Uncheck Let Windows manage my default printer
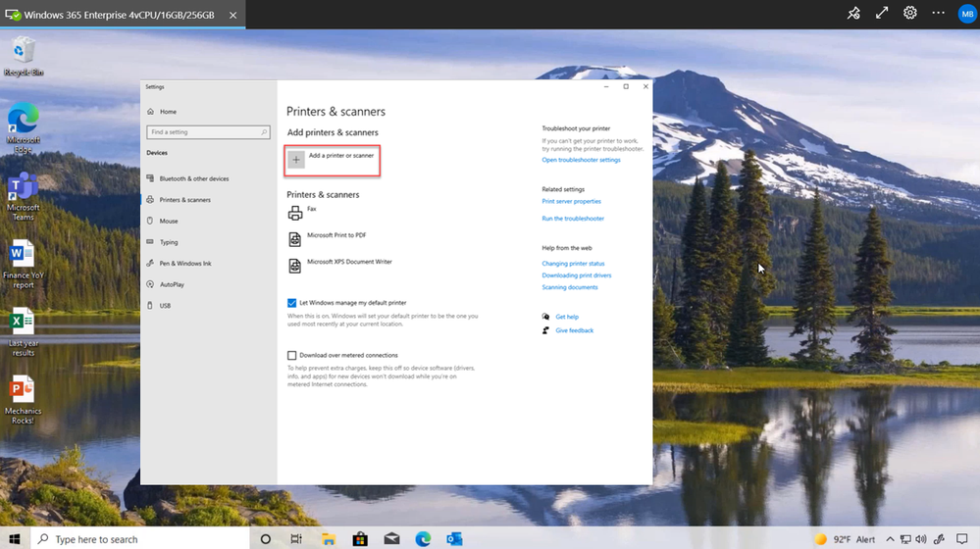The image size is (980, 549). click(x=292, y=303)
